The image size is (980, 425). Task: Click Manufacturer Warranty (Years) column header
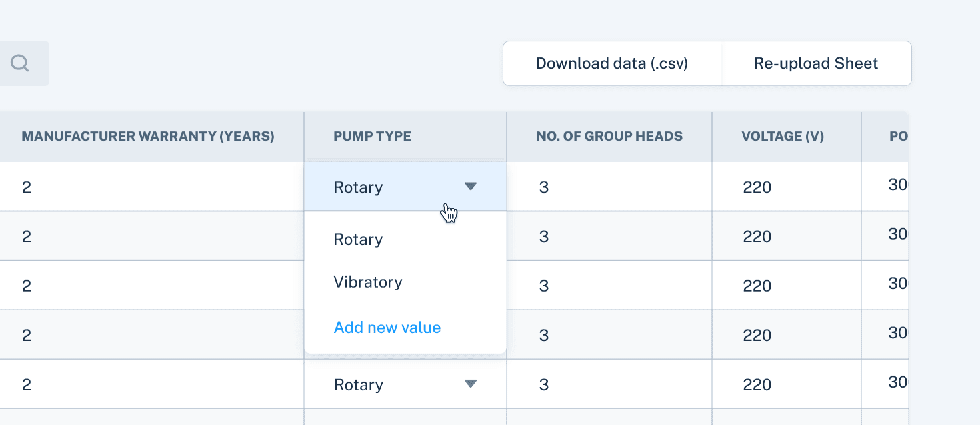coord(148,136)
